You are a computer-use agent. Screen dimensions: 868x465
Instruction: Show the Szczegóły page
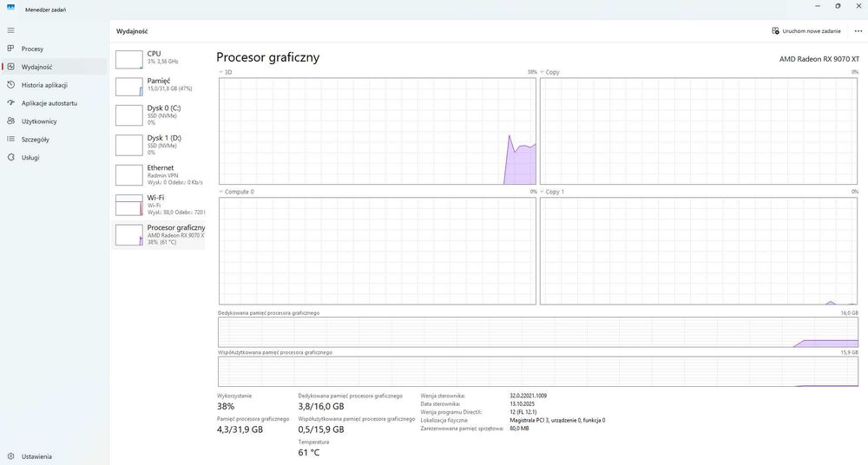54,140
